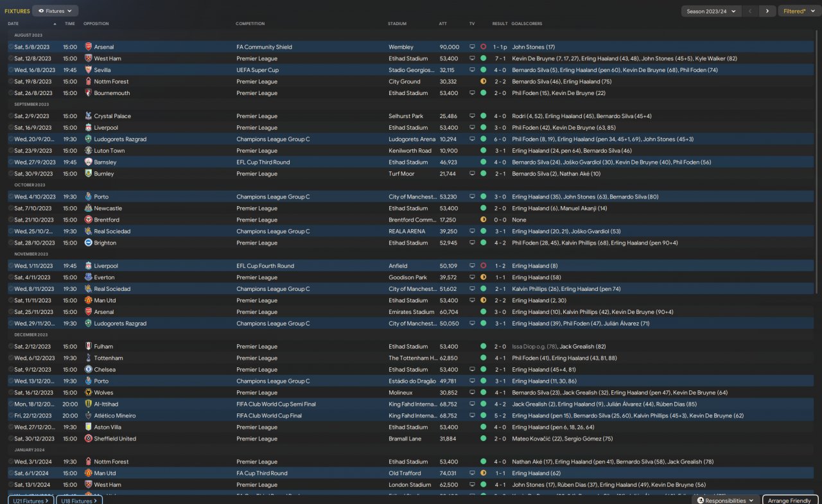This screenshot has height=504, width=822.
Task: Click the Sevilla club badge
Action: (88, 70)
